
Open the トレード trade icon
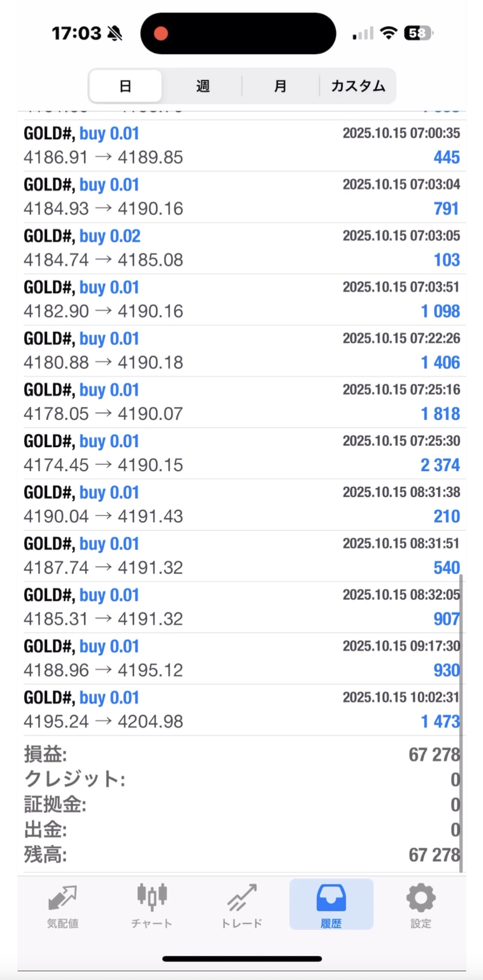(x=242, y=897)
